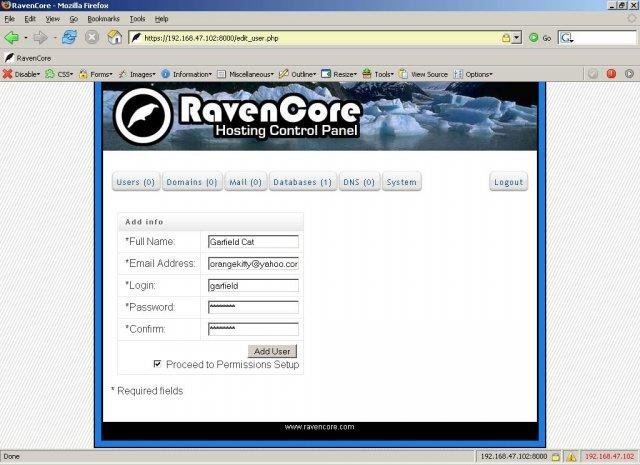This screenshot has height=465, width=640.
Task: Click the green Go icon
Action: [x=533, y=38]
